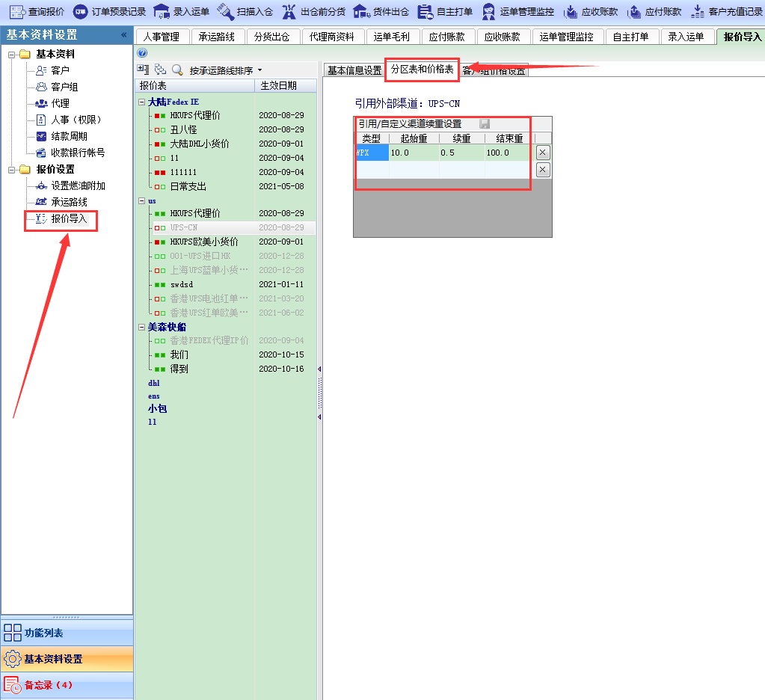Click the blue help question mark icon
Viewport: 765px width, 700px height.
(x=143, y=53)
